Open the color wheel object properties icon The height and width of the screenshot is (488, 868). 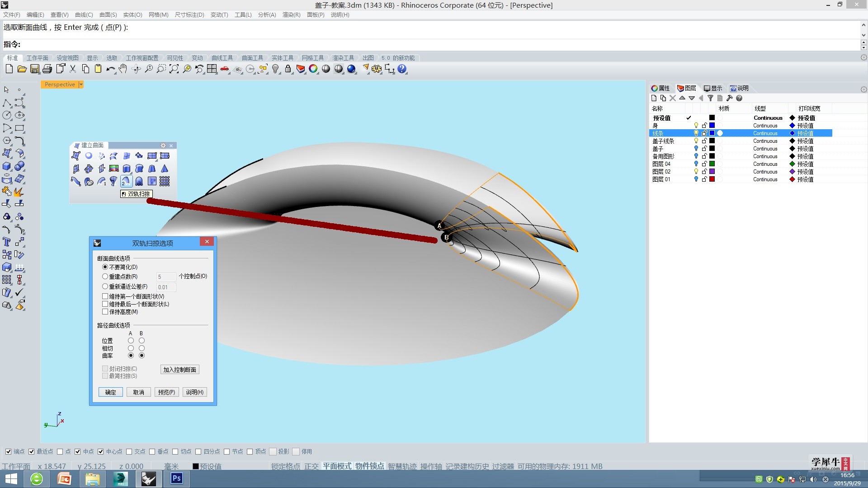(x=313, y=69)
